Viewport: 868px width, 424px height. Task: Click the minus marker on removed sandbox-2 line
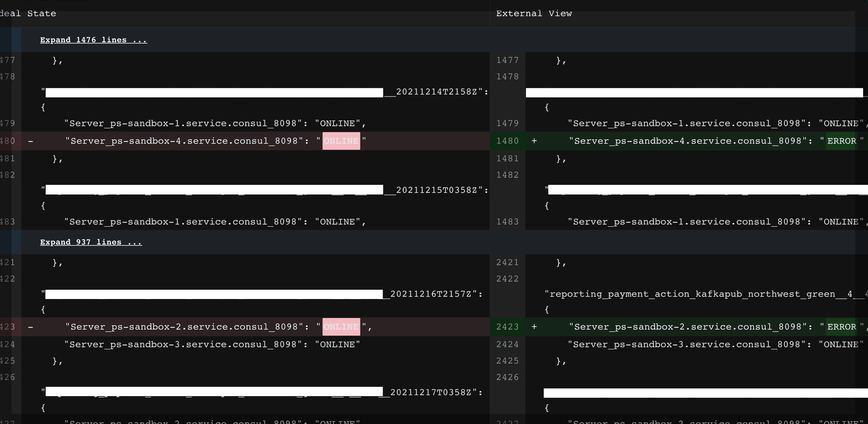[31, 327]
